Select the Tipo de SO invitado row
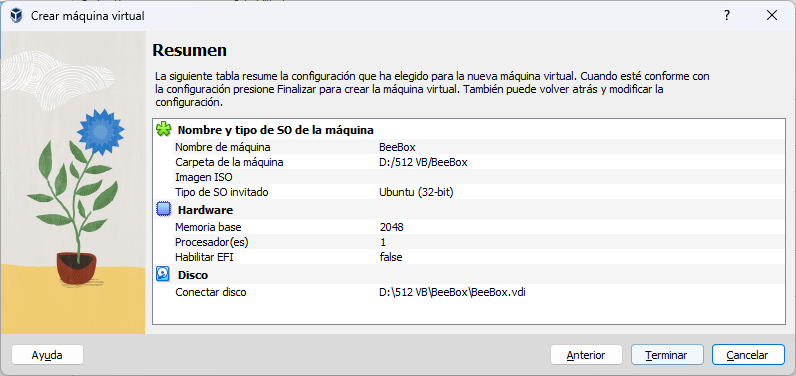The image size is (796, 376). click(479, 192)
